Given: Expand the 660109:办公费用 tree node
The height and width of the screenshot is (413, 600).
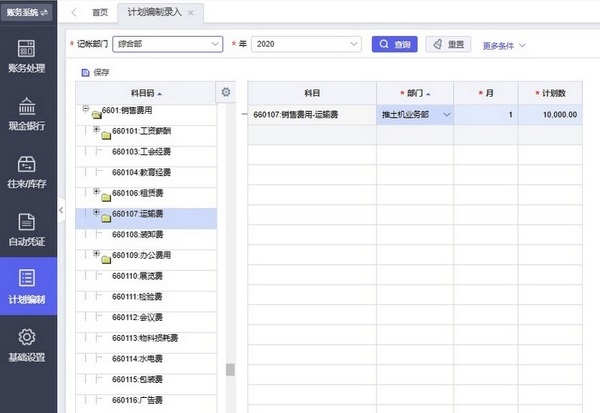Looking at the screenshot, I should click(96, 254).
